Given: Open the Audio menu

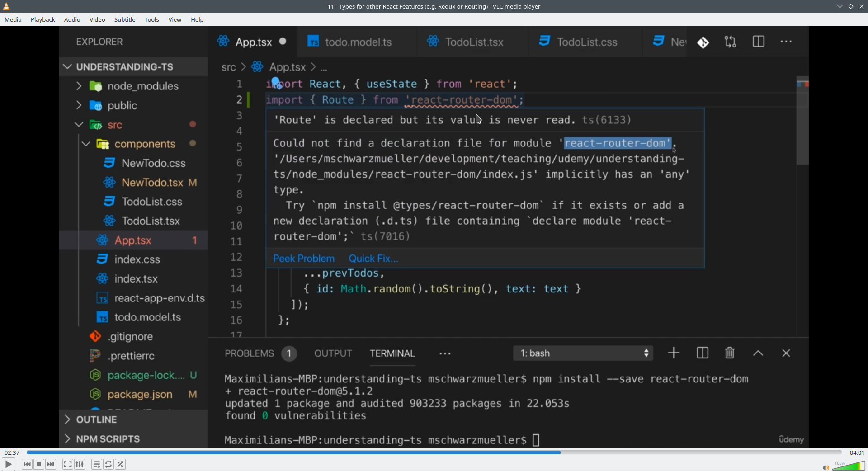Looking at the screenshot, I should tap(72, 19).
